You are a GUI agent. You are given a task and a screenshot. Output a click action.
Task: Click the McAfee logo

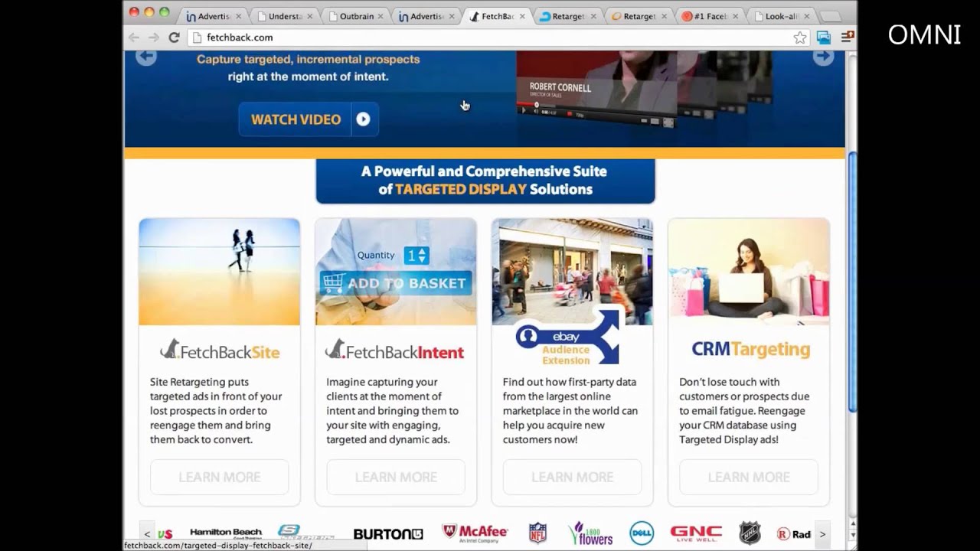point(475,533)
